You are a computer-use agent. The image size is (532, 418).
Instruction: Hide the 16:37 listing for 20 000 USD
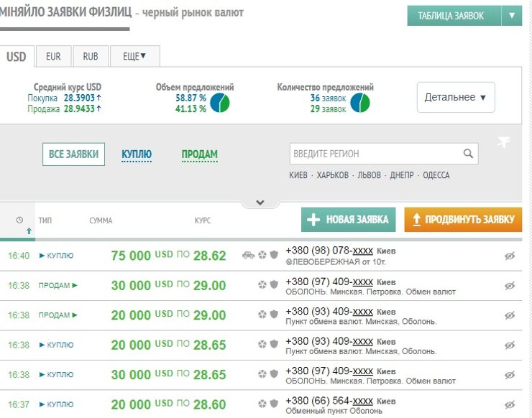[x=510, y=405]
